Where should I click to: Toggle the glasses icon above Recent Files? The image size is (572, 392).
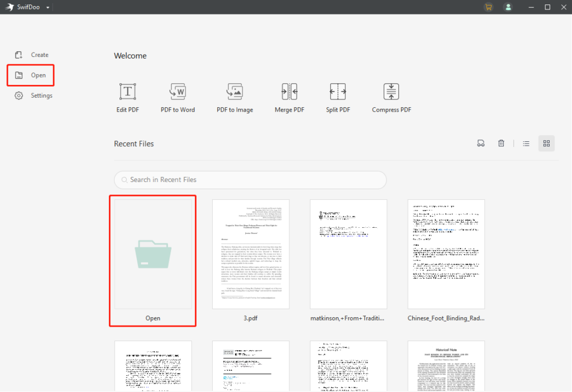[x=481, y=143]
